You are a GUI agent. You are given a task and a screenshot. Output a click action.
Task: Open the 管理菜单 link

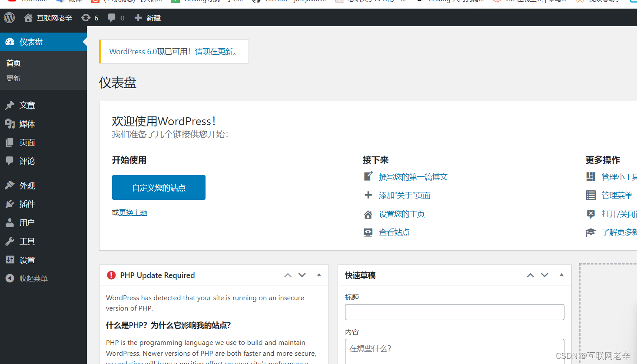coord(617,195)
